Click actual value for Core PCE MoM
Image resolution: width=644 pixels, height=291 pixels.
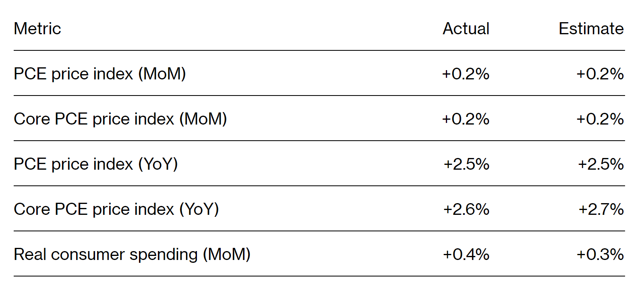tap(466, 119)
